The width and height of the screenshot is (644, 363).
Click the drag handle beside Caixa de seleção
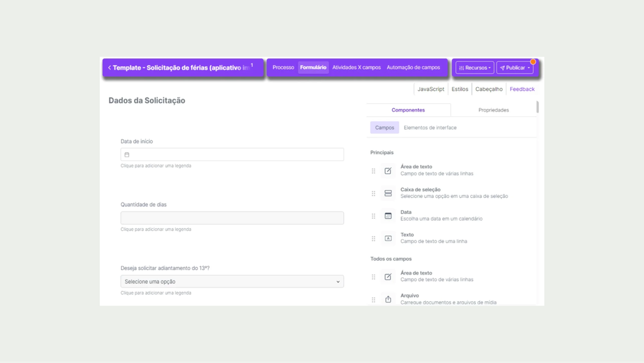374,193
